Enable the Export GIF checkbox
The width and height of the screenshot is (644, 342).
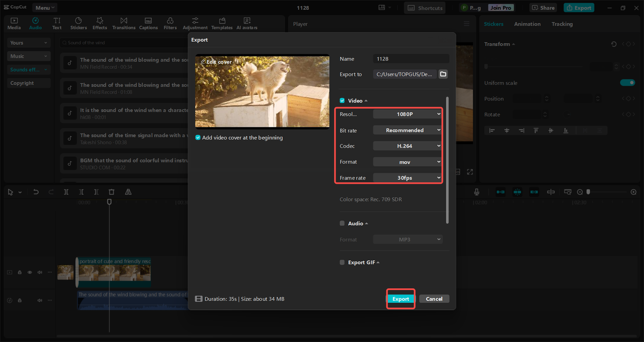pyautogui.click(x=342, y=263)
